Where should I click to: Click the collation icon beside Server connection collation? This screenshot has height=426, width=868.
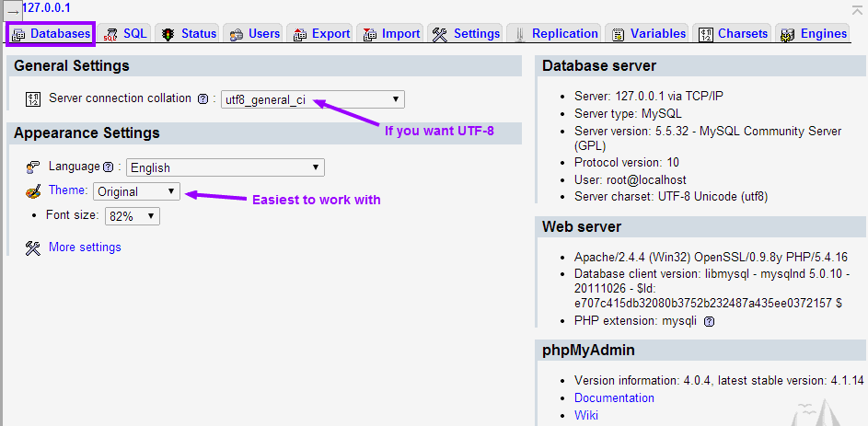(x=33, y=99)
